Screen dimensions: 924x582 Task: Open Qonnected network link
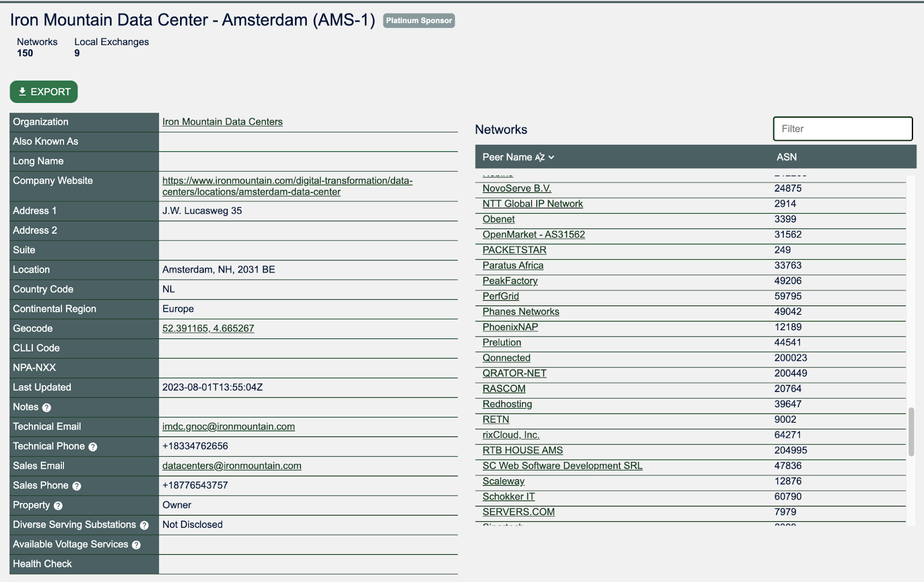tap(506, 358)
